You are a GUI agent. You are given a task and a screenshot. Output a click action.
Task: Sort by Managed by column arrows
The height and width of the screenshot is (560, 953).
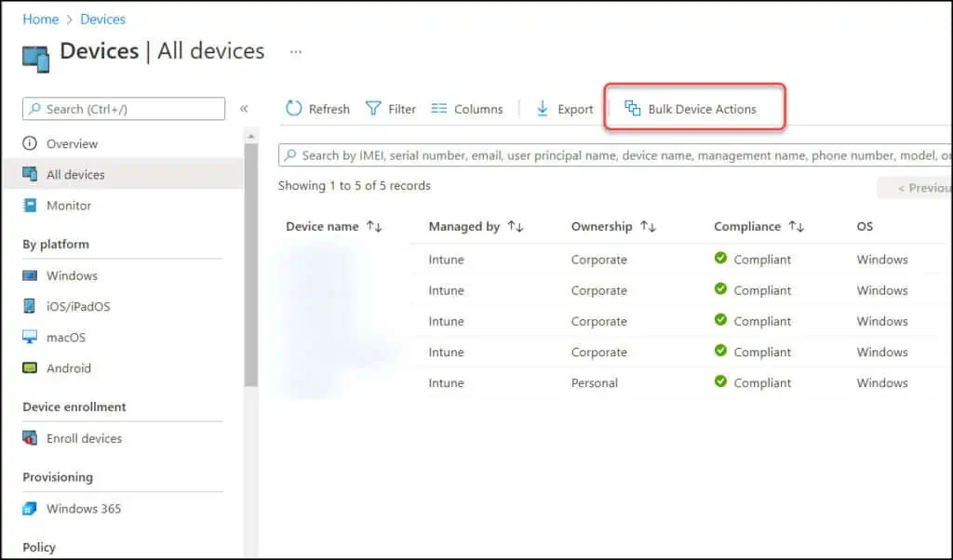coord(516,227)
